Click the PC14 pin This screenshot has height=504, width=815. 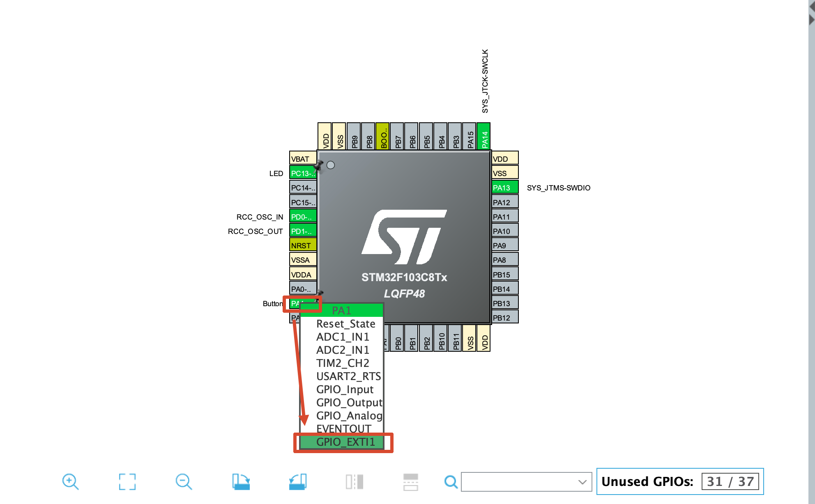coord(303,188)
